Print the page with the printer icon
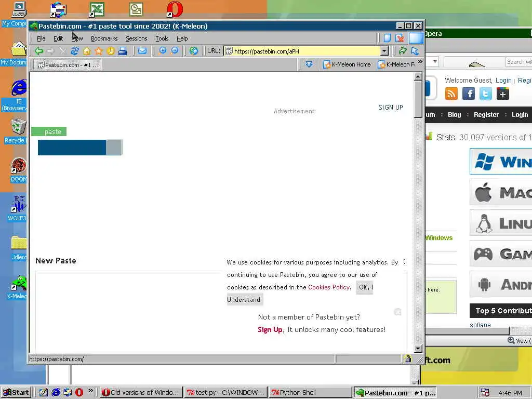Image resolution: width=532 pixels, height=399 pixels. pyautogui.click(x=123, y=51)
